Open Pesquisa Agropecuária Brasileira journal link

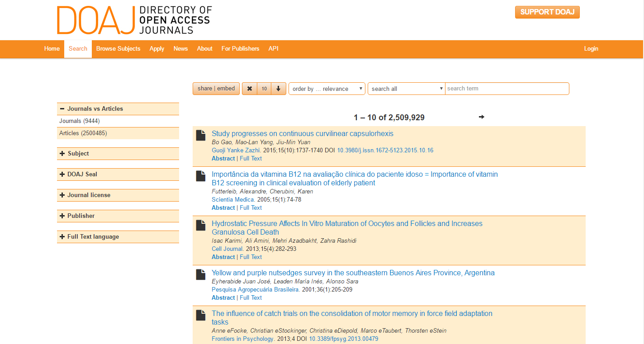tap(256, 290)
